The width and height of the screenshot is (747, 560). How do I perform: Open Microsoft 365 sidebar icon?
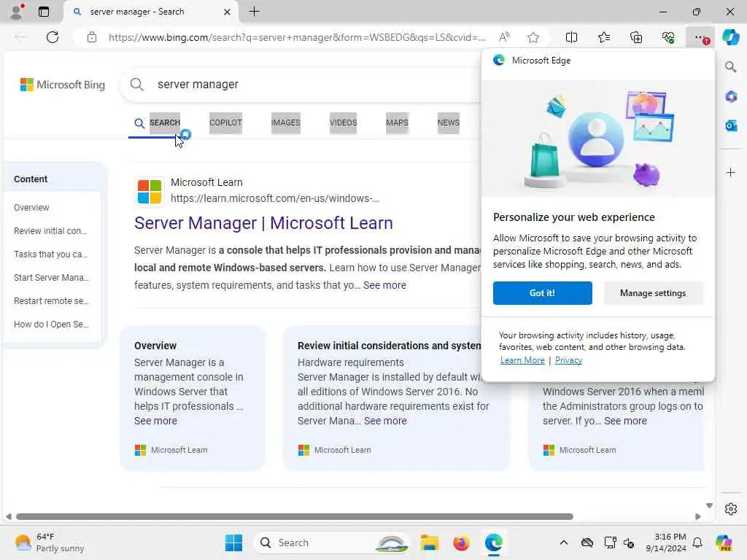(x=731, y=97)
